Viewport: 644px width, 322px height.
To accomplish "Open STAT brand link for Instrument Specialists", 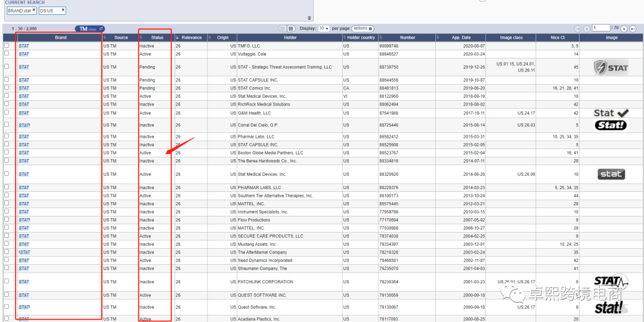I will [24, 212].
